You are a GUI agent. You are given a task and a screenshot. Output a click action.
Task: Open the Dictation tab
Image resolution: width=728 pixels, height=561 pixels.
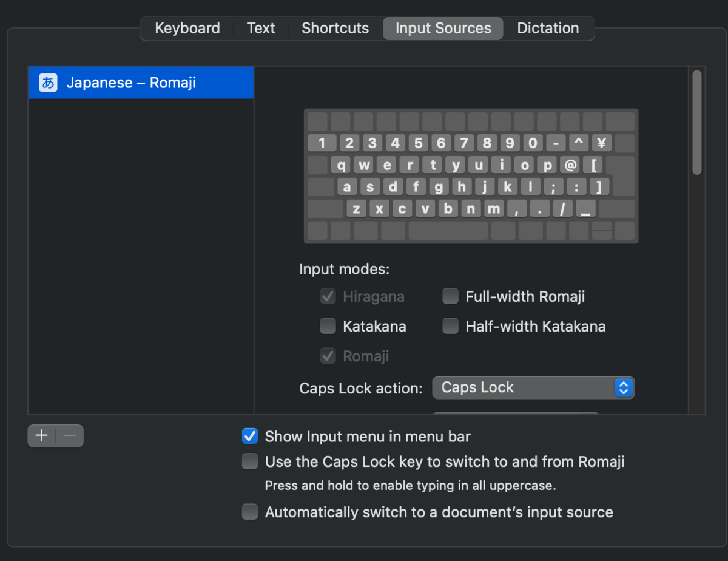(x=548, y=29)
